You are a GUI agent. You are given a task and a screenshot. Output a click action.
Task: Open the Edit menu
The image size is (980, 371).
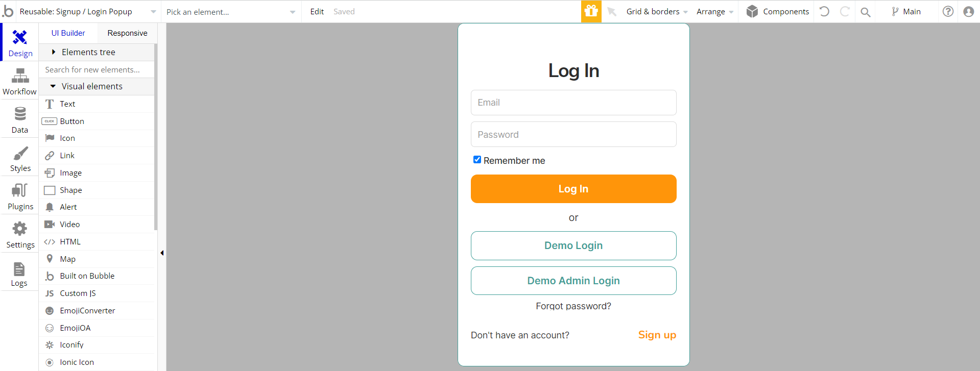tap(317, 11)
